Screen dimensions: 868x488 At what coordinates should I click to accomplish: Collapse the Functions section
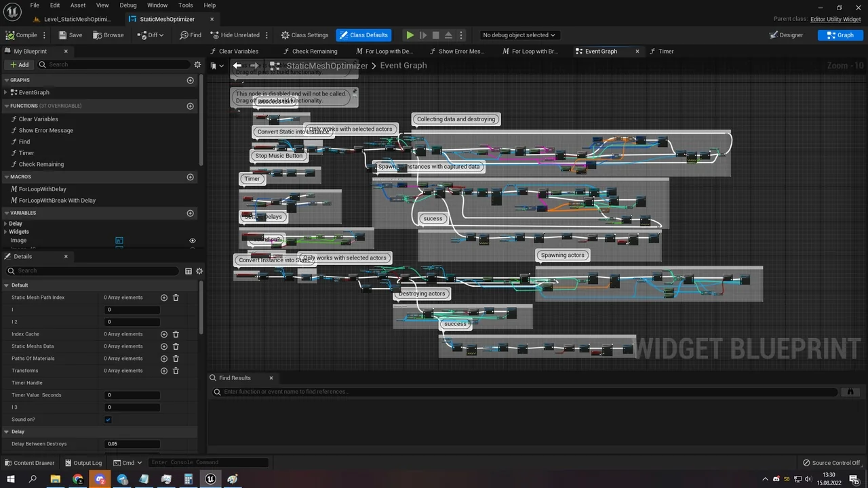point(5,106)
